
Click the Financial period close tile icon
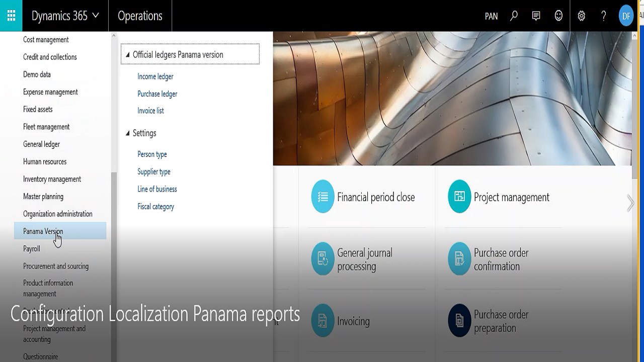click(323, 197)
